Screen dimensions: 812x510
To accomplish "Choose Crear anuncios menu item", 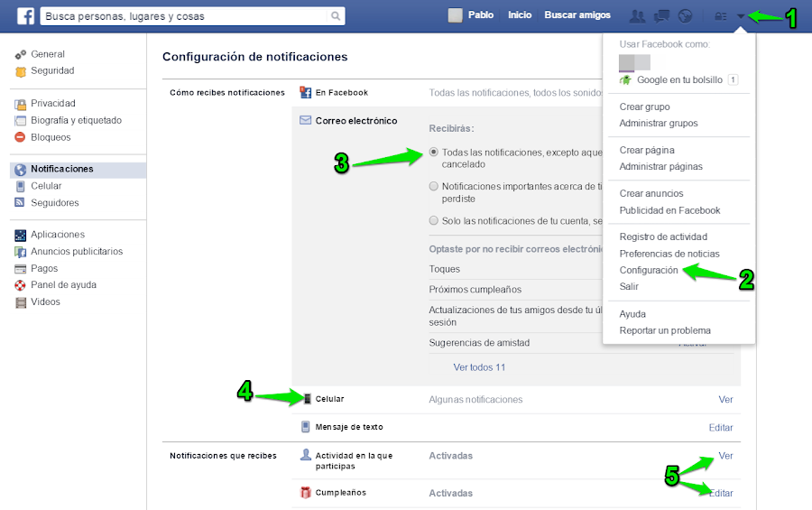I will 651,193.
